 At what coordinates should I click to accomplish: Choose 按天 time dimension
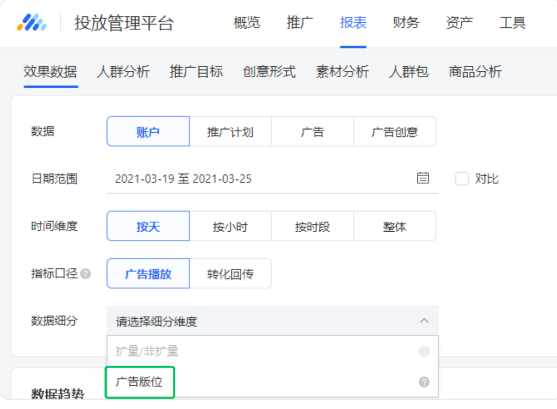[x=148, y=226]
